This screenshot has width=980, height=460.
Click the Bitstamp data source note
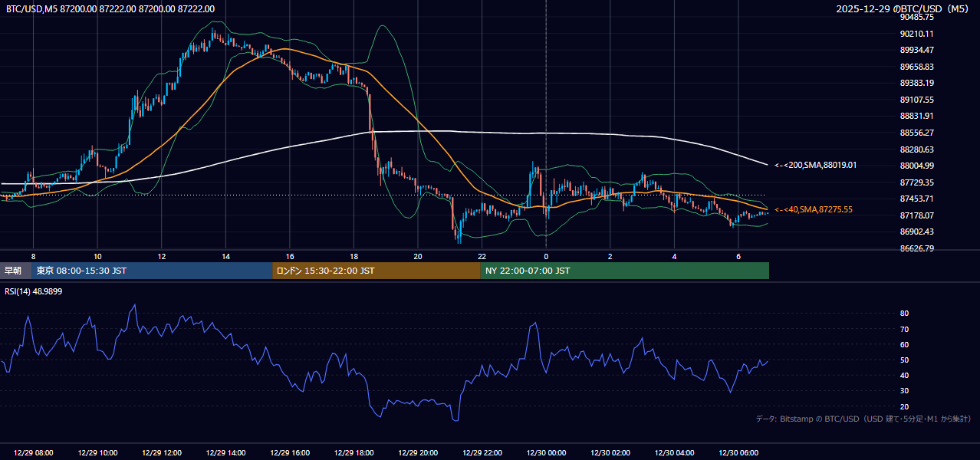pos(863,419)
